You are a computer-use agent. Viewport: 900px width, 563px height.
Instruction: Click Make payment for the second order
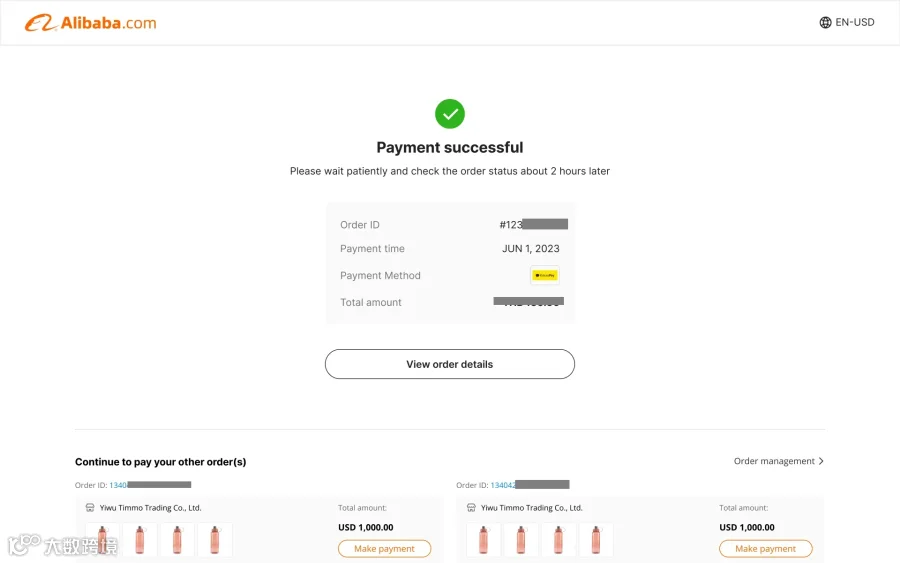tap(766, 549)
